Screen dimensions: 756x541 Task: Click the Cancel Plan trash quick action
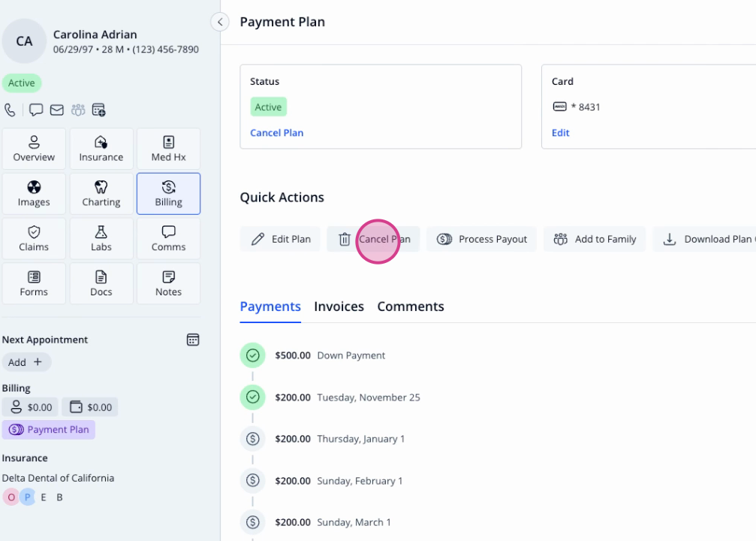pyautogui.click(x=373, y=239)
